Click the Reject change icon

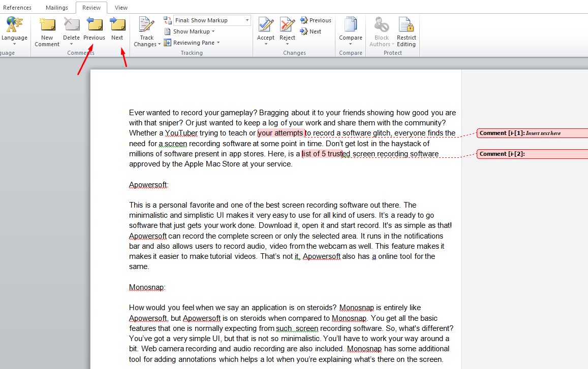[x=287, y=25]
